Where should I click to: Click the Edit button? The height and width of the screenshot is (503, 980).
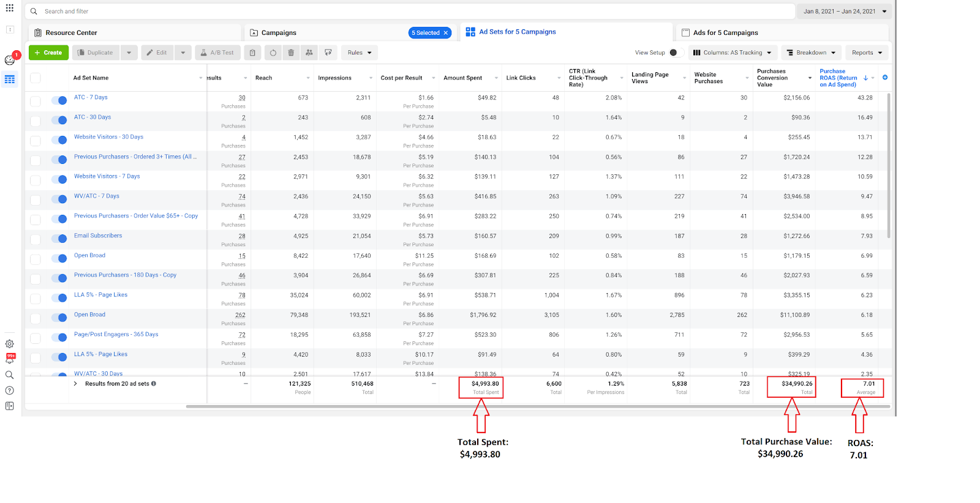click(157, 53)
